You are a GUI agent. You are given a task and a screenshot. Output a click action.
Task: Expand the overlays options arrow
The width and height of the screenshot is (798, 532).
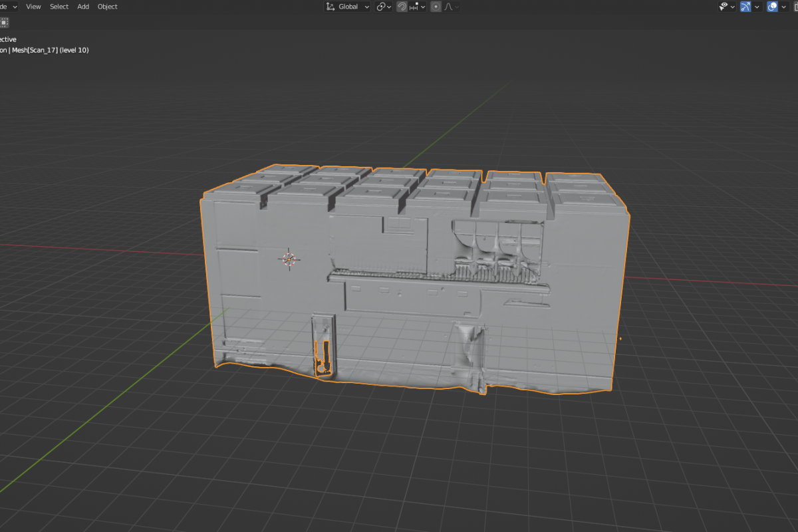click(x=784, y=7)
